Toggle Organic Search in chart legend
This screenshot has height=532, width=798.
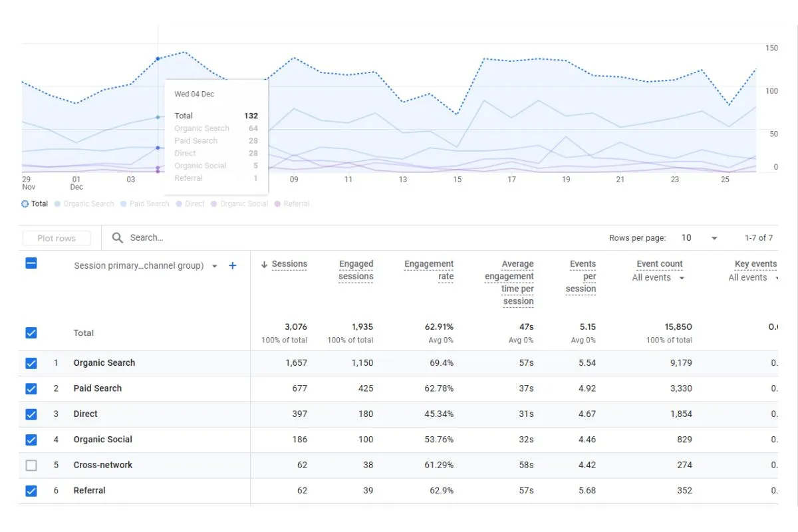(x=84, y=203)
